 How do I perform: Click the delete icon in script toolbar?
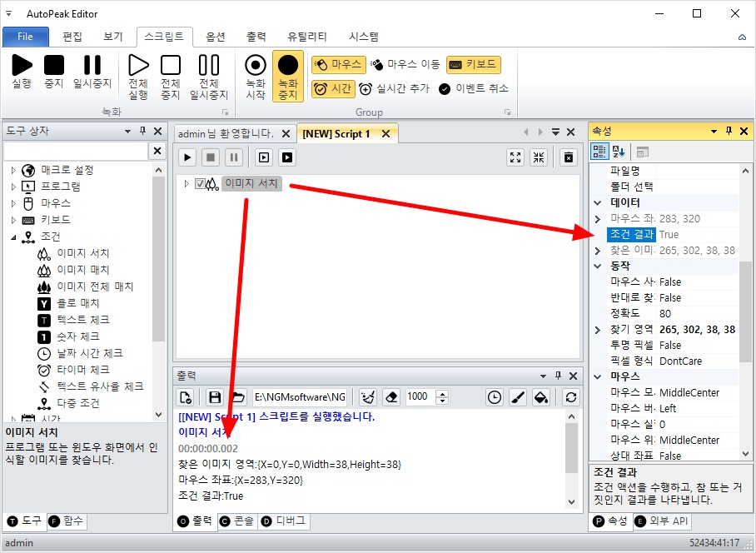click(569, 157)
